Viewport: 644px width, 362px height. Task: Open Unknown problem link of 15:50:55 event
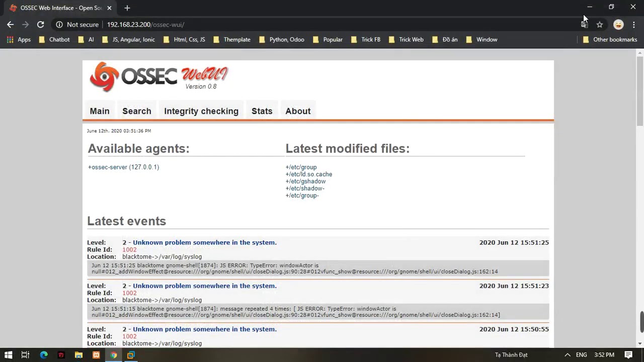pos(205,329)
